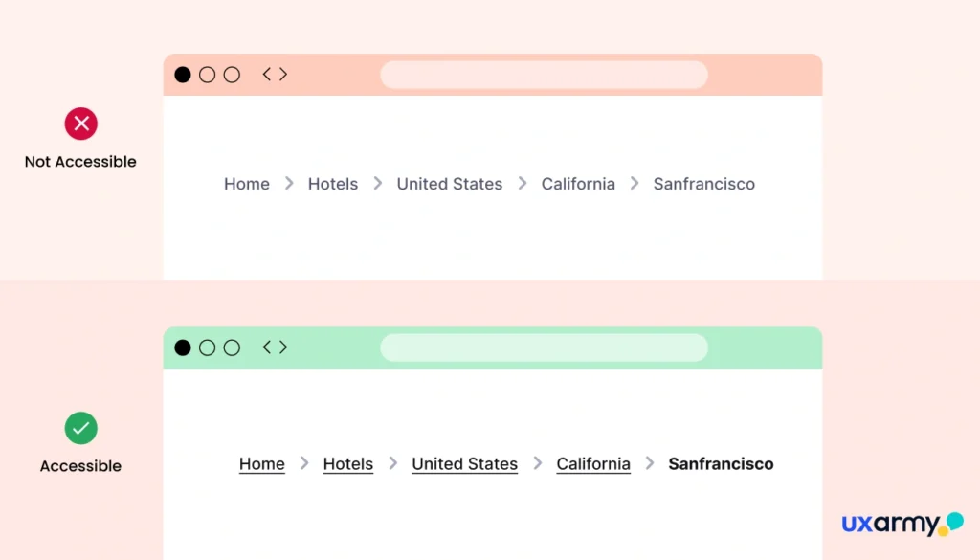
Task: Click the back arrow in the green browser
Action: 267,347
